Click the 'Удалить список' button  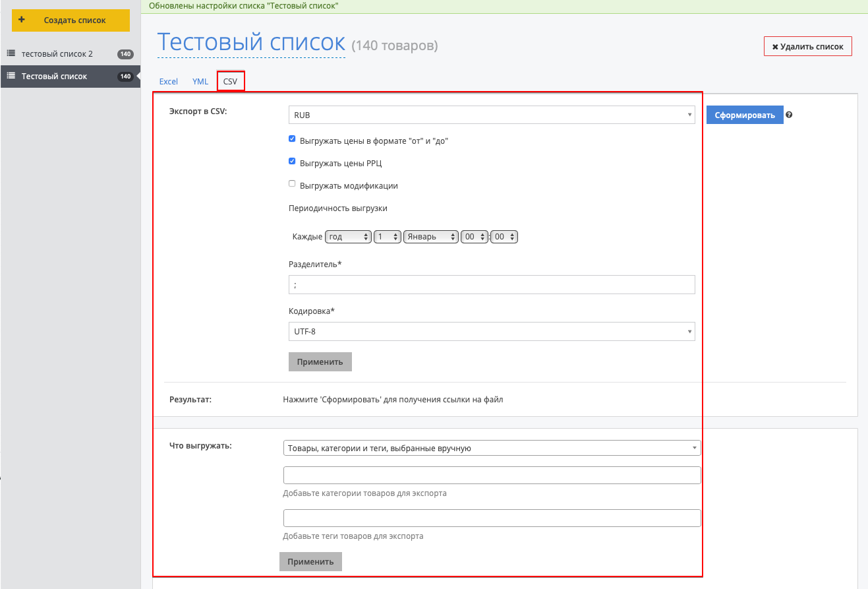pyautogui.click(x=807, y=47)
